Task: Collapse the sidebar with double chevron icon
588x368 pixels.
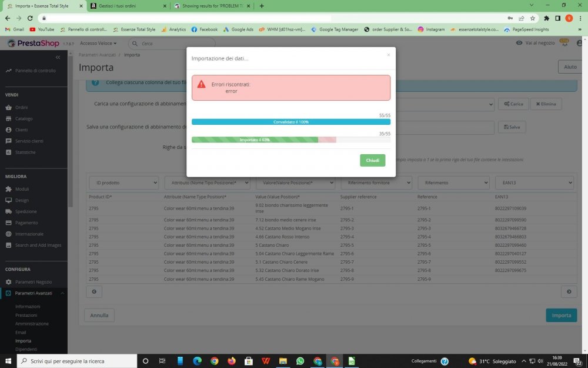Action: (x=58, y=58)
